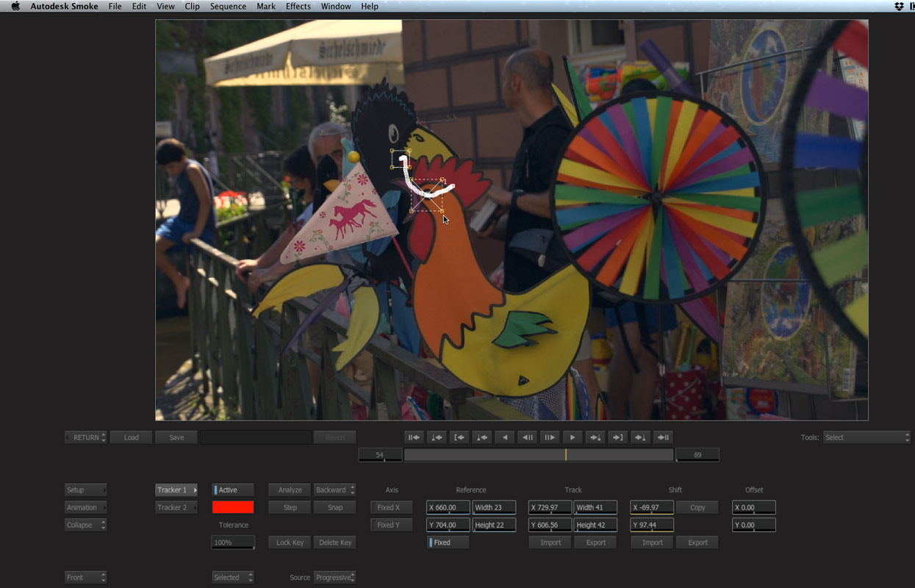
Task: Click the Play backward arrow
Action: tap(504, 437)
